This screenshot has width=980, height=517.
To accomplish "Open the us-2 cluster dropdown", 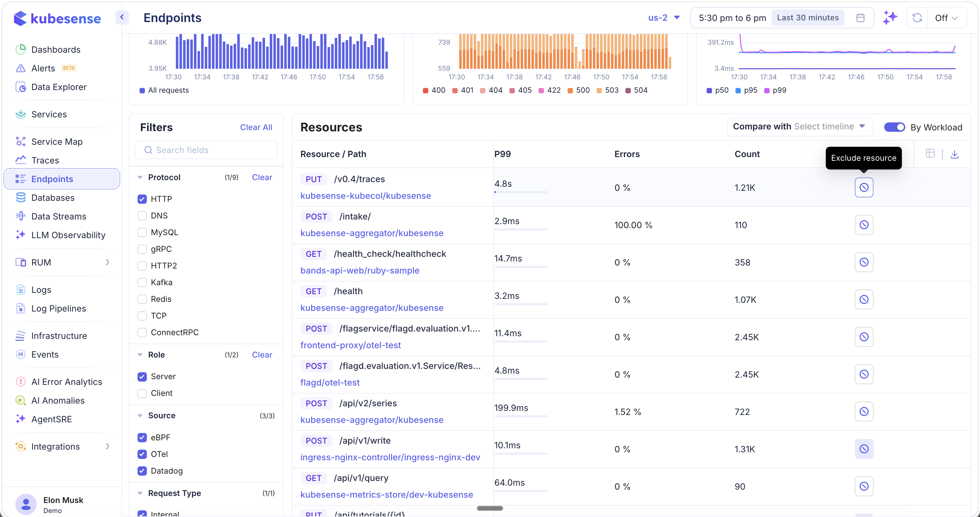I will click(x=664, y=17).
